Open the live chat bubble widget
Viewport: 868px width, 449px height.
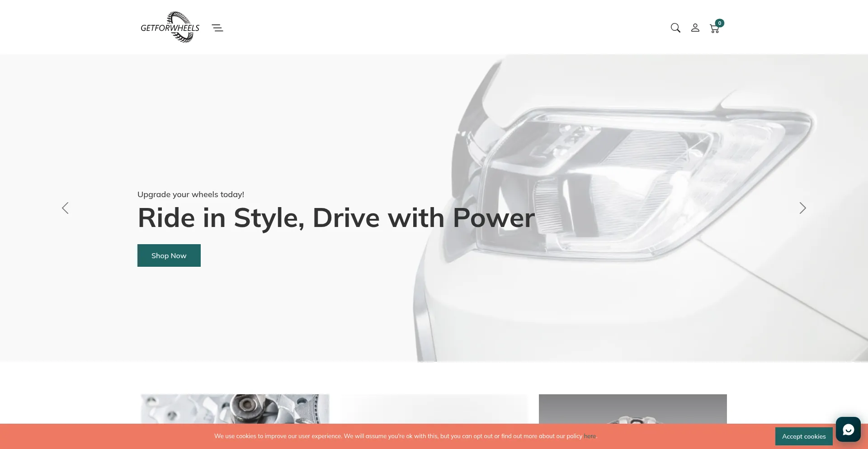(848, 429)
